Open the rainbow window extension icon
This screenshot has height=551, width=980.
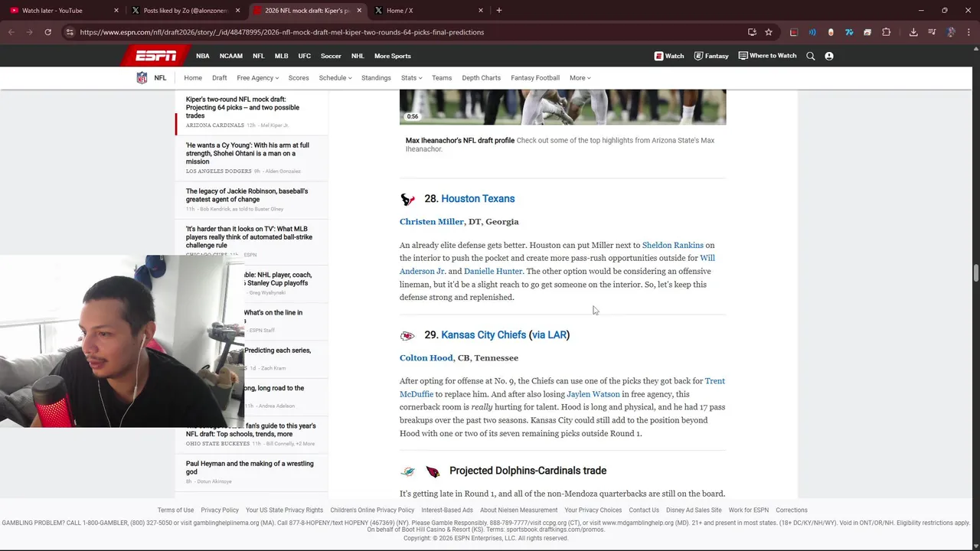click(x=867, y=32)
